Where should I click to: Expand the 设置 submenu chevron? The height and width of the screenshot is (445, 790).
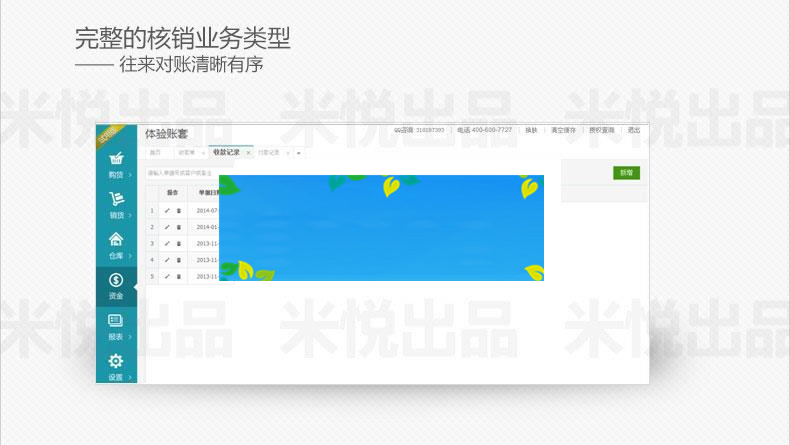pos(131,377)
